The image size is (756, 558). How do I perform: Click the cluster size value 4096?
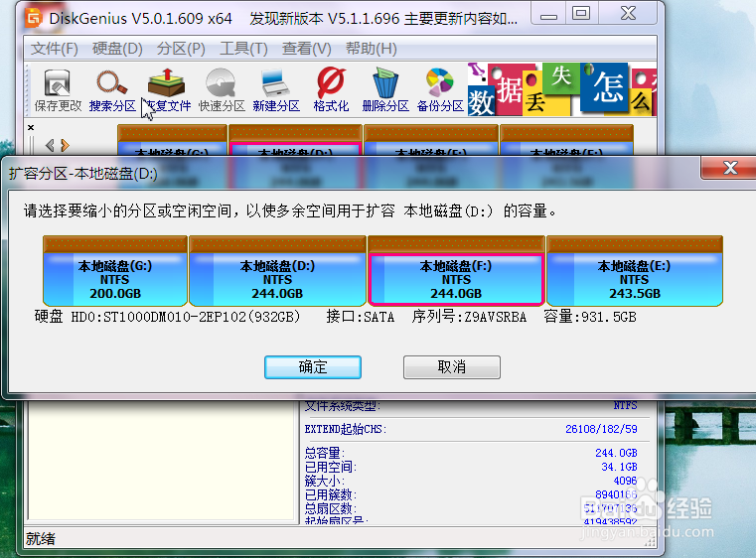click(625, 481)
